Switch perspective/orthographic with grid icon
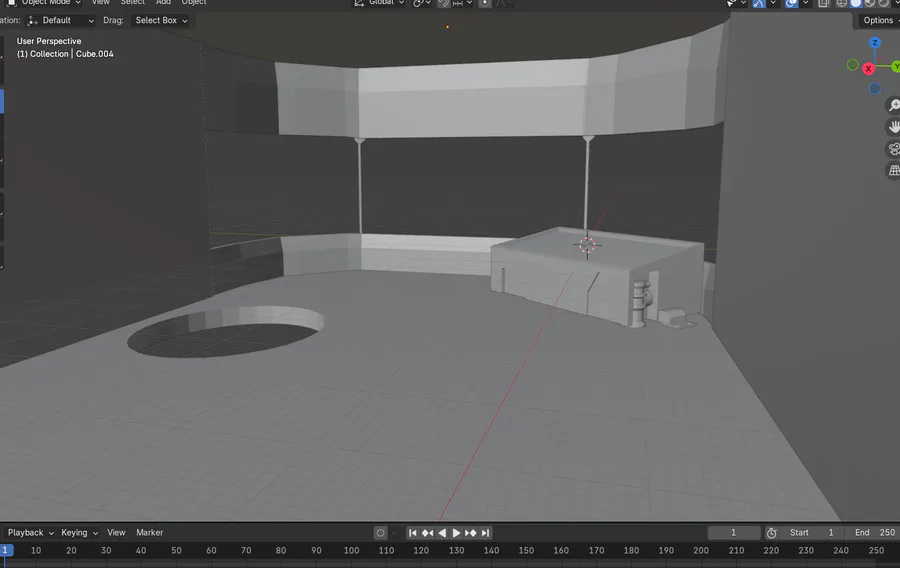 pos(894,170)
